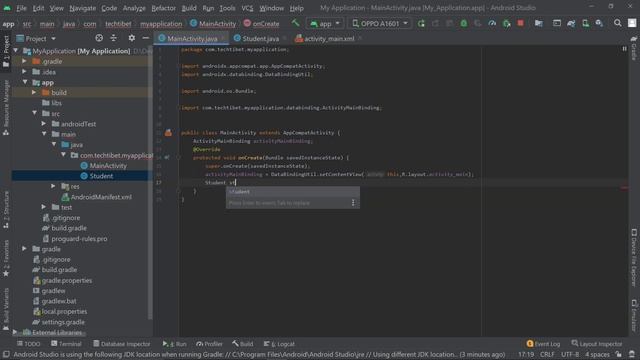This screenshot has width=640, height=360.
Task: Open Project panel settings gear
Action: pos(131,38)
